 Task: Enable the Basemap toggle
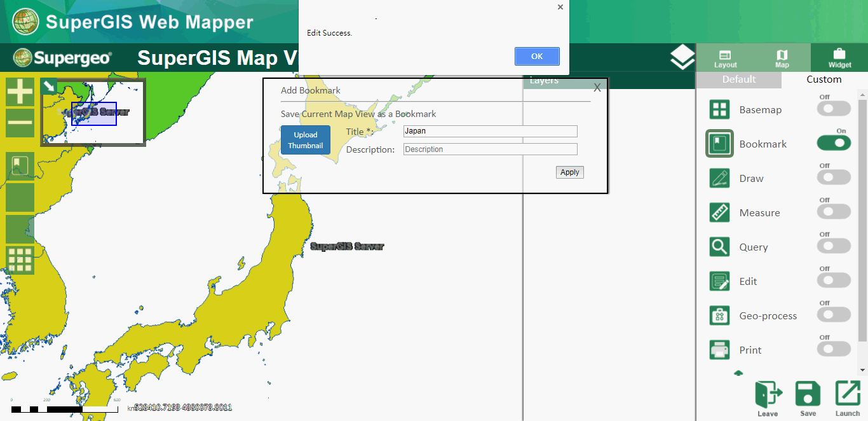[x=834, y=109]
